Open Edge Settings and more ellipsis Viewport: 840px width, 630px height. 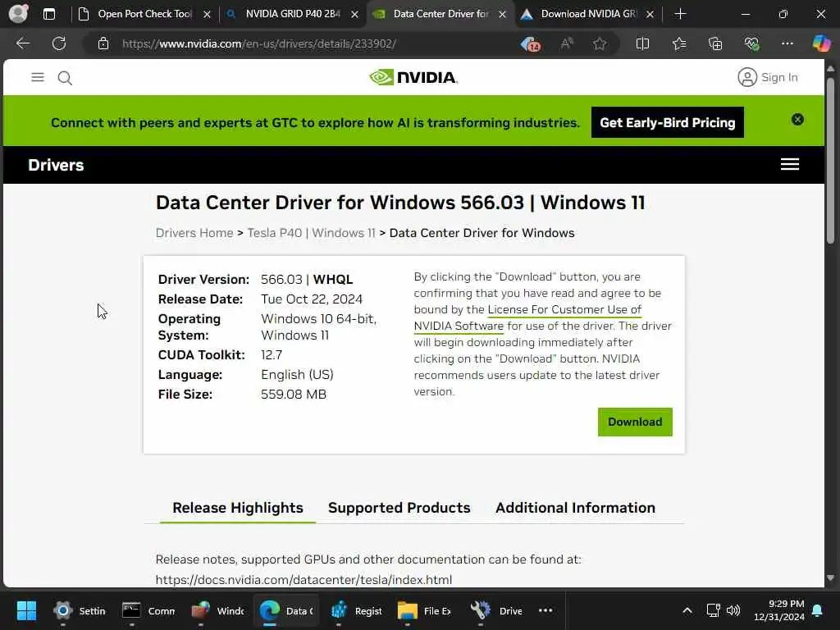pos(787,43)
